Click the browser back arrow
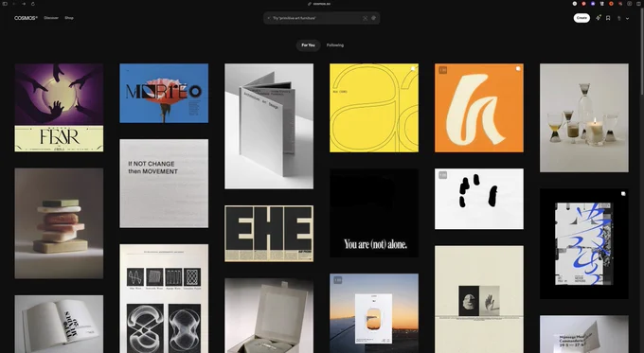This screenshot has width=644, height=353. pos(13,4)
